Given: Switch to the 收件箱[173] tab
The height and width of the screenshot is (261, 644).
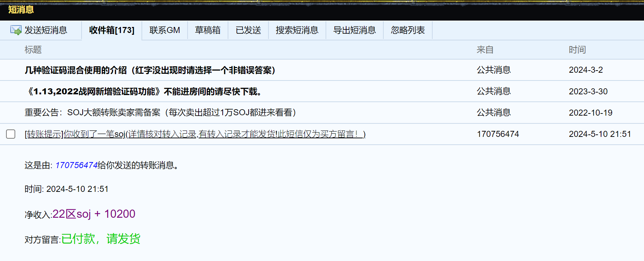Looking at the screenshot, I should (112, 30).
